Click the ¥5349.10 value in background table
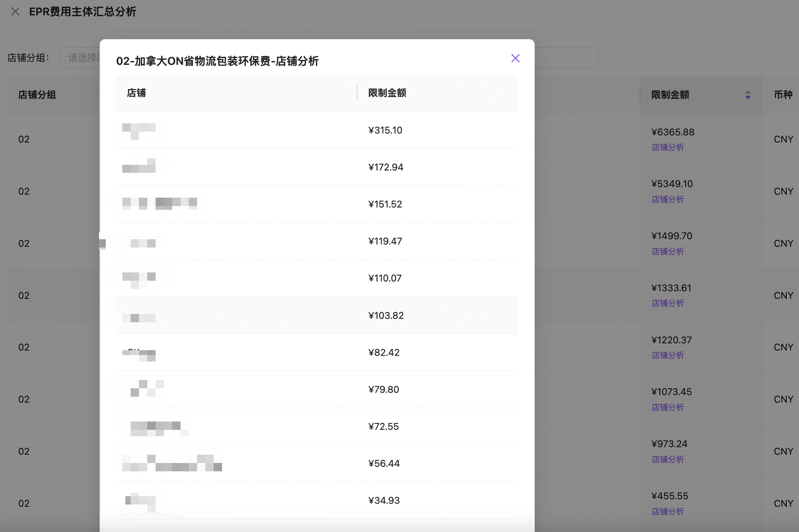Screen dimensions: 799x532 click(x=672, y=184)
